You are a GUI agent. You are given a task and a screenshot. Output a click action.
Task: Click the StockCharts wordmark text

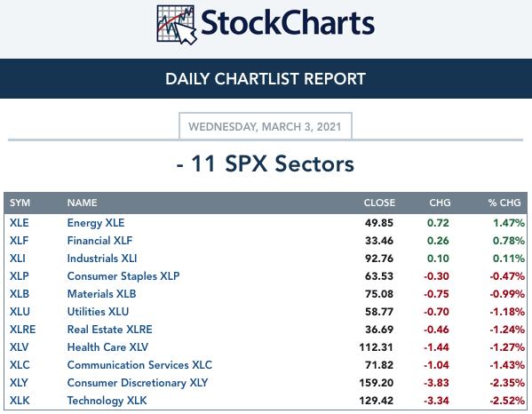pos(288,23)
